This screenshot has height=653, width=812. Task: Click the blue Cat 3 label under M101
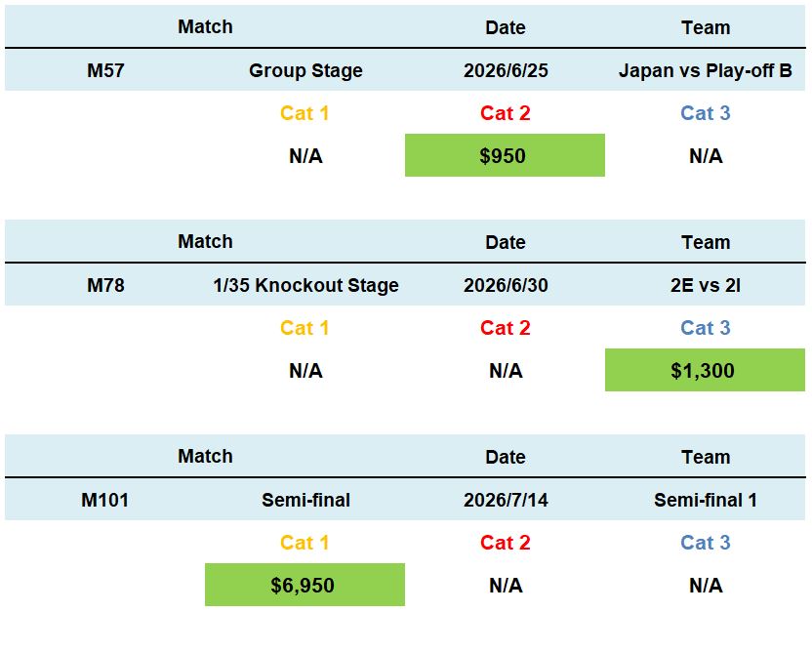(x=705, y=543)
